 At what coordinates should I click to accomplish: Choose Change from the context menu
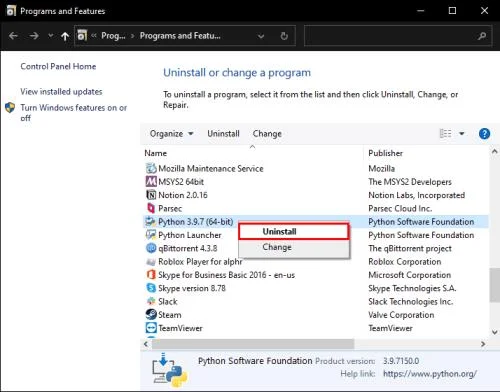(x=294, y=247)
